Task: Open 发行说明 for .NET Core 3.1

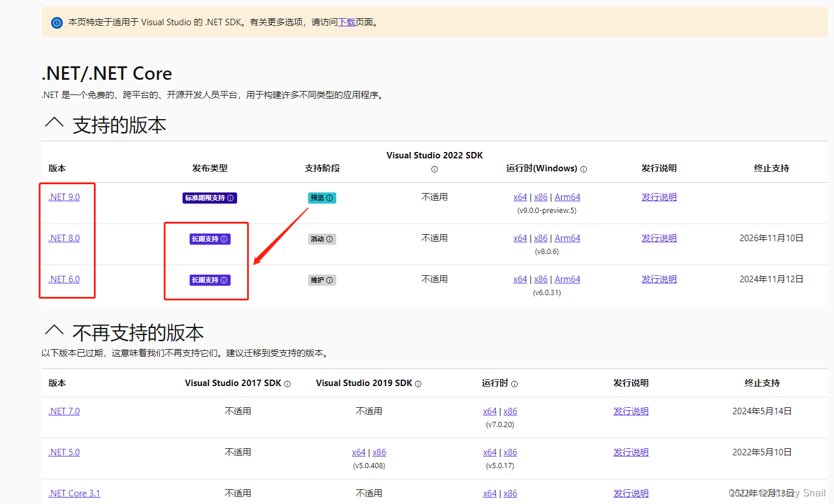Action: click(631, 493)
